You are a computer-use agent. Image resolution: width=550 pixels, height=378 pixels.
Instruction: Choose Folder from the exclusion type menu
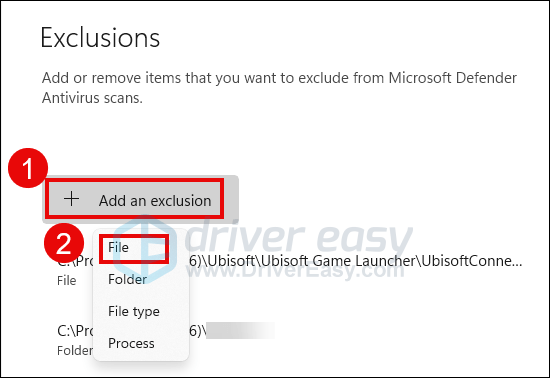127,279
